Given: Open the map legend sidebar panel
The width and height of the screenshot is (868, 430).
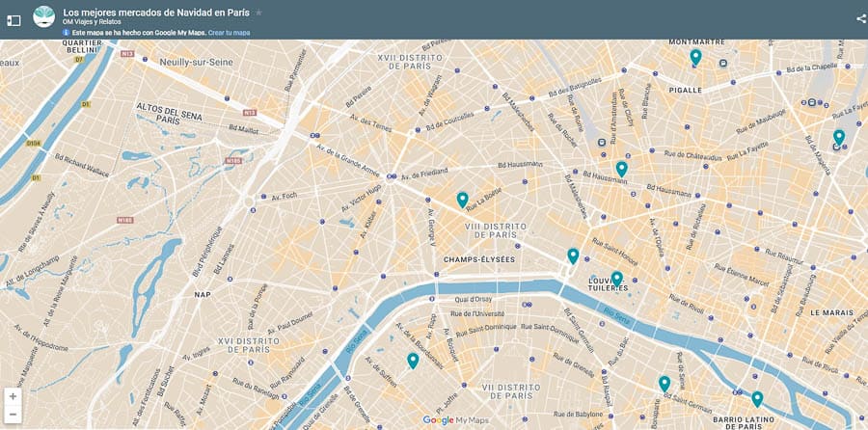Looking at the screenshot, I should pyautogui.click(x=14, y=20).
